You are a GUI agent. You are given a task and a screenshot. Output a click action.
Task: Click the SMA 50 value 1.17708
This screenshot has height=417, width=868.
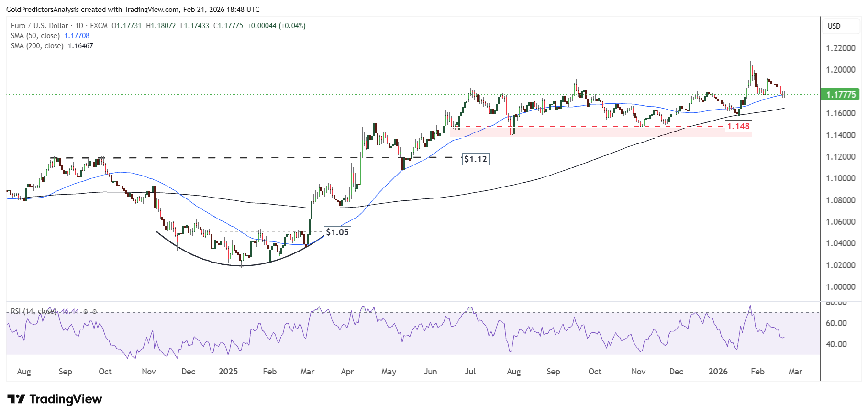click(77, 36)
